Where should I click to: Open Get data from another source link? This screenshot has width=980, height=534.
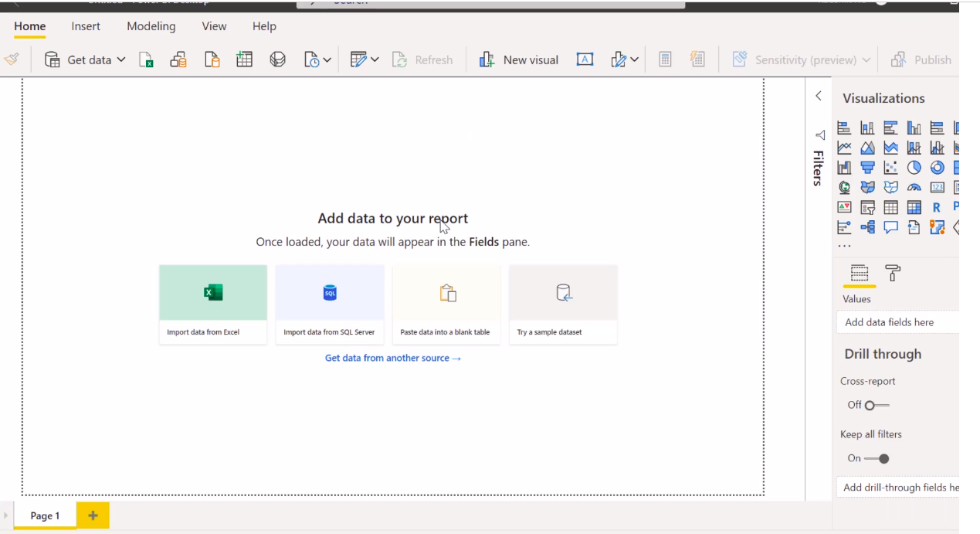[x=393, y=358]
